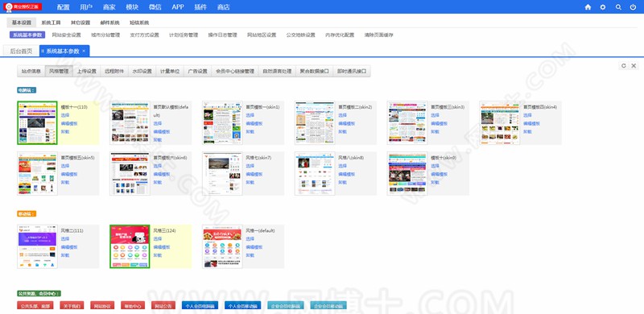This screenshot has height=314, width=644.
Task: Click the search magnifier icon in the header
Action: (618, 7)
